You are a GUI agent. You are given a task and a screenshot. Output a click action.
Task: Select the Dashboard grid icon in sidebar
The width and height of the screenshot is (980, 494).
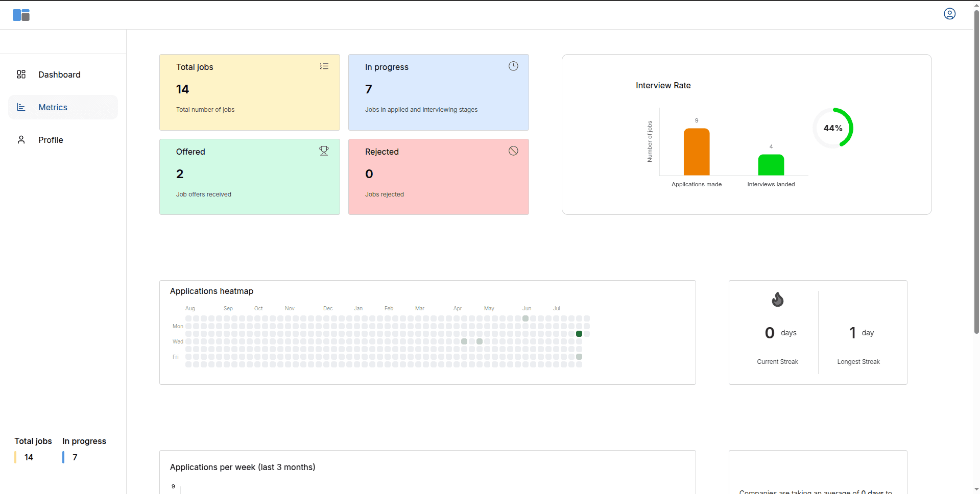(x=21, y=74)
